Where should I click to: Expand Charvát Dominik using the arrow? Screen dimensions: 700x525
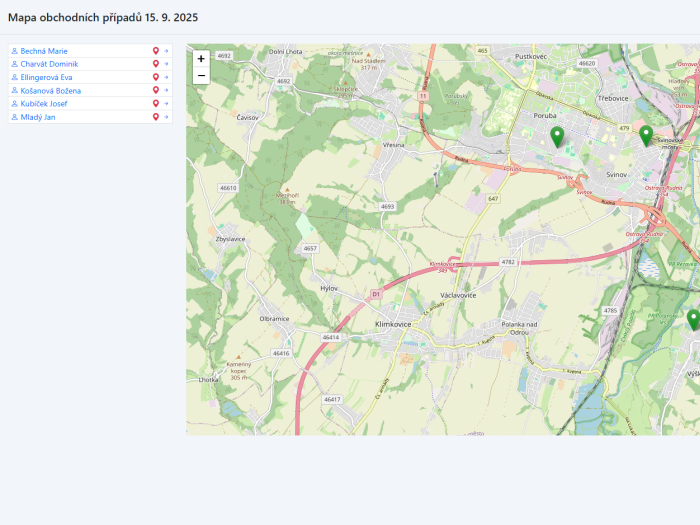[x=167, y=64]
